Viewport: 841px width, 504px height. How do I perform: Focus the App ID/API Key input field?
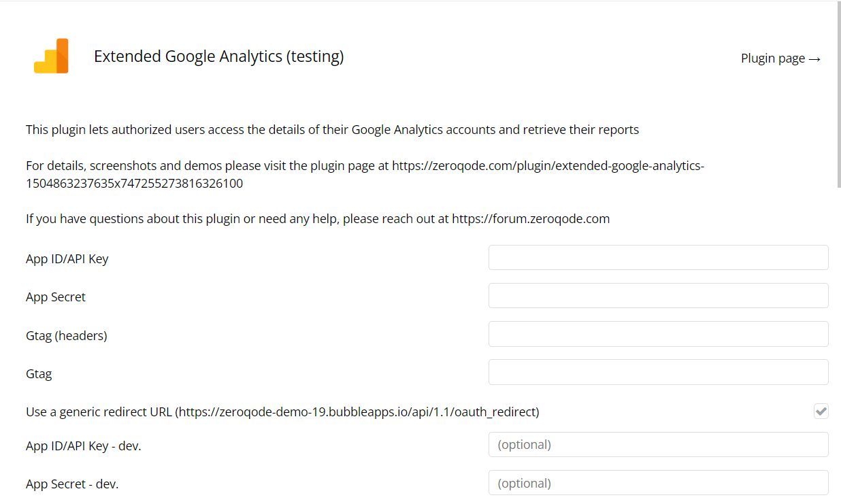click(658, 258)
